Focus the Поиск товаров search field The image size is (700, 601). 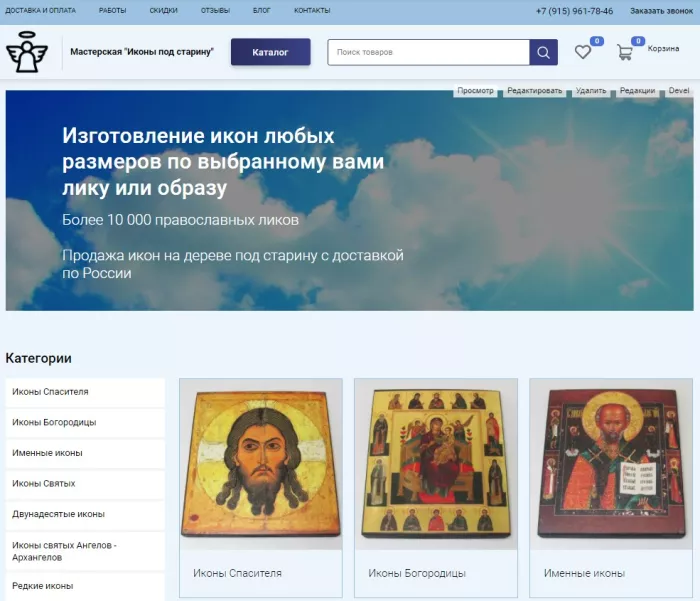pos(429,52)
